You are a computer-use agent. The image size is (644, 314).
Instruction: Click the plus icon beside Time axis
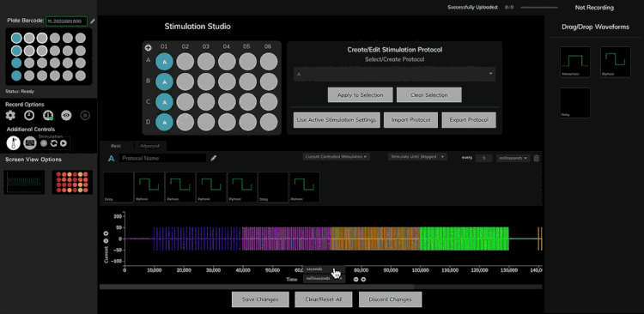click(363, 280)
